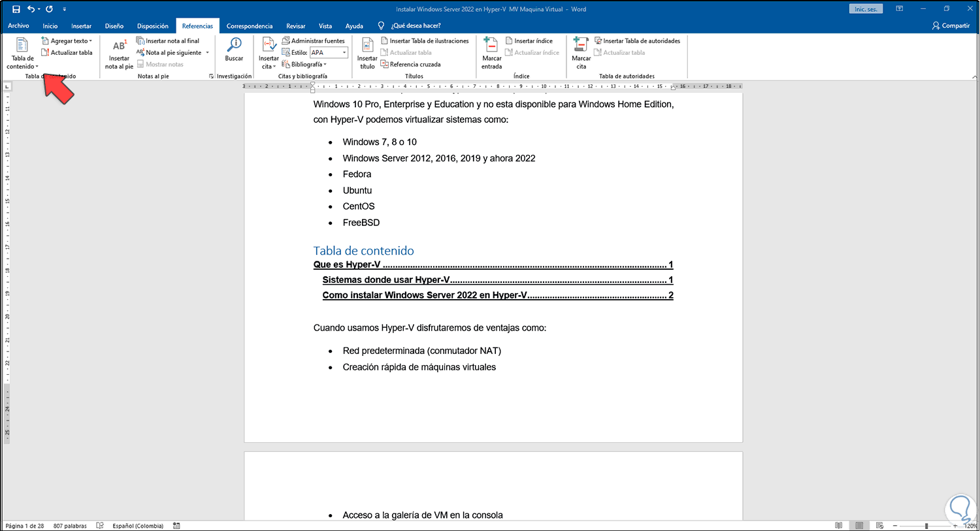Image resolution: width=980 pixels, height=531 pixels.
Task: Switch to the Diseño tab
Action: [x=114, y=26]
